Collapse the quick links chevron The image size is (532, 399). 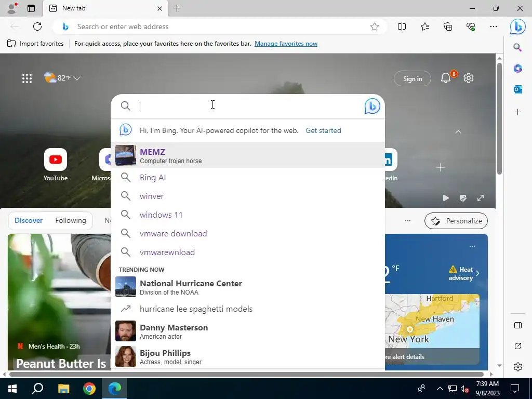pyautogui.click(x=458, y=132)
